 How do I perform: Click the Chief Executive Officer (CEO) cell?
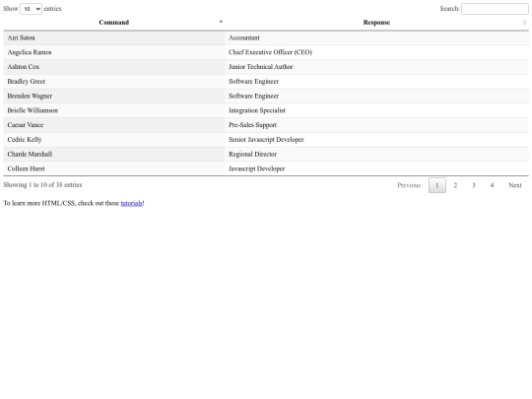pyautogui.click(x=376, y=52)
